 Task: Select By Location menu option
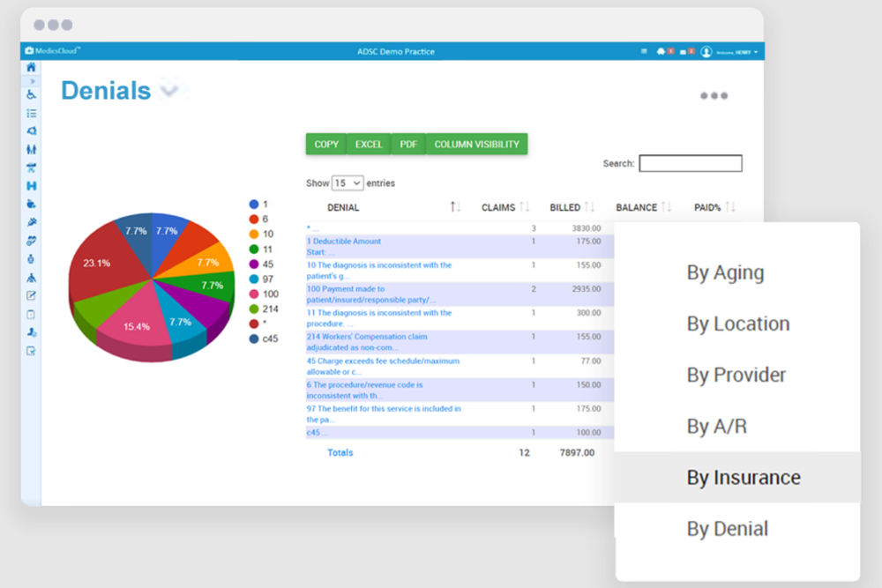[x=736, y=324]
